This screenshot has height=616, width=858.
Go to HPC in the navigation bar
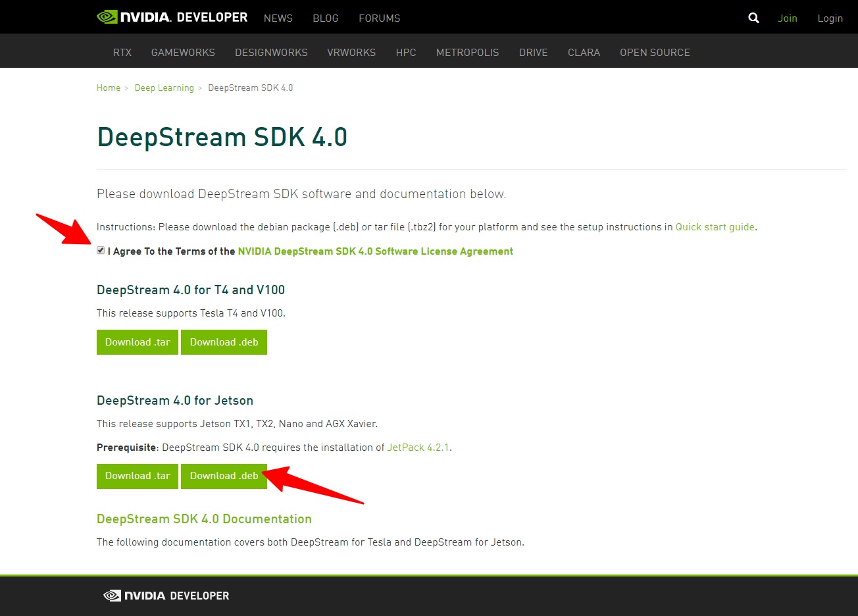406,53
